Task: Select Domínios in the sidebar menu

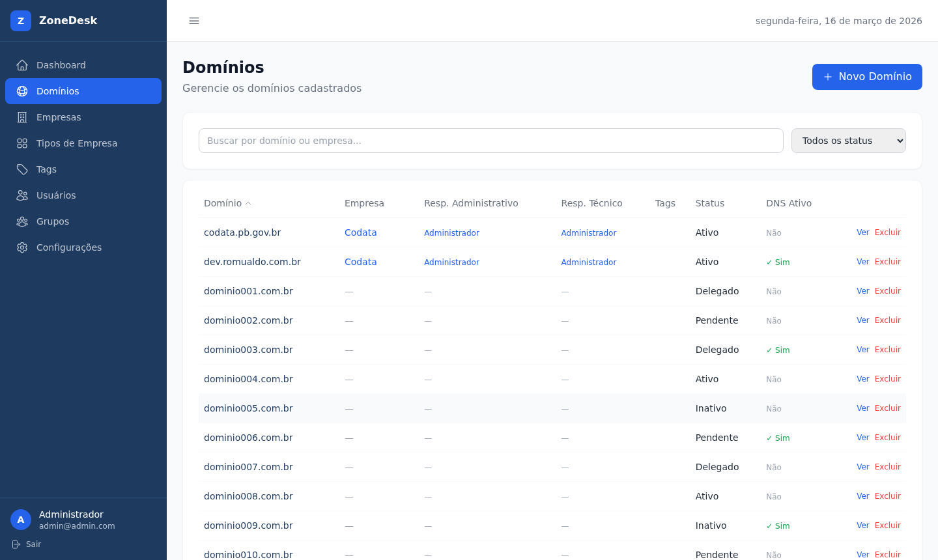Action: (83, 91)
